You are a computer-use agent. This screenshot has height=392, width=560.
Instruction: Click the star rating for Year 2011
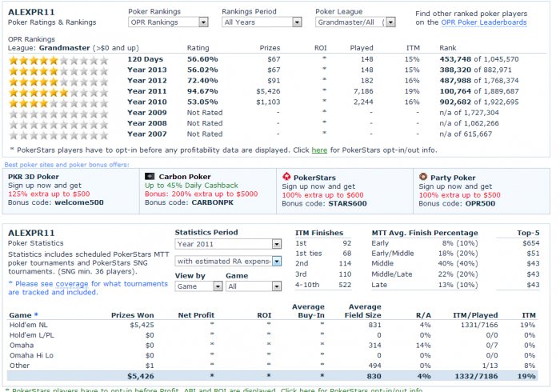click(x=58, y=93)
